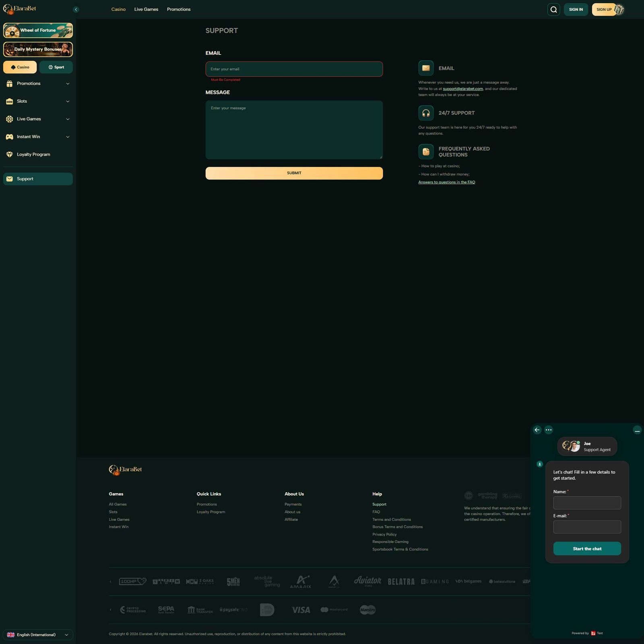The height and width of the screenshot is (644, 644).
Task: Click the Support envelope icon in sidebar
Action: tap(10, 179)
